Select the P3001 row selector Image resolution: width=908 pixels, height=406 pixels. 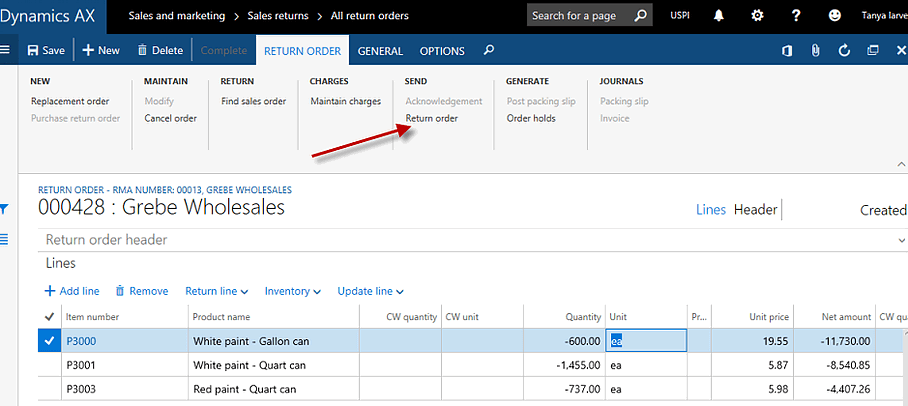50,365
